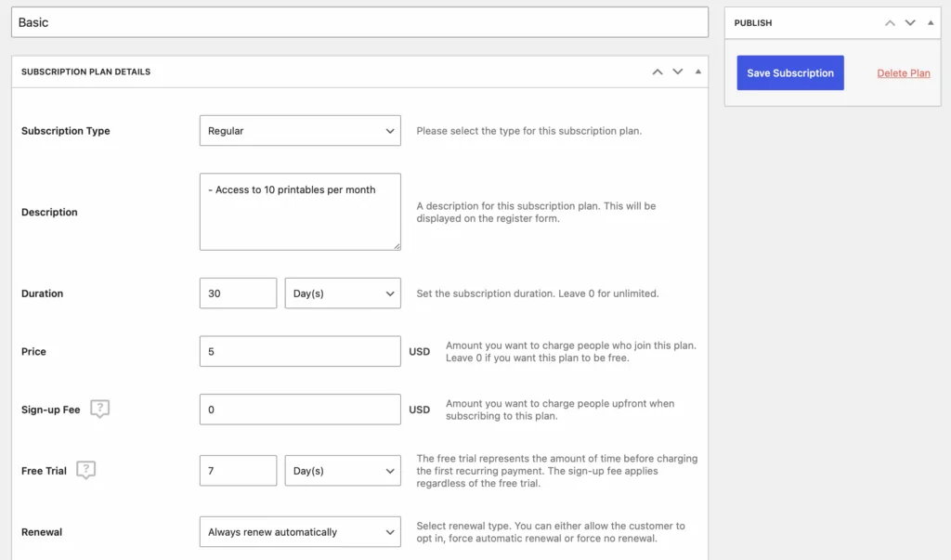The image size is (951, 560).
Task: Click the Save Subscription button
Action: tap(790, 72)
